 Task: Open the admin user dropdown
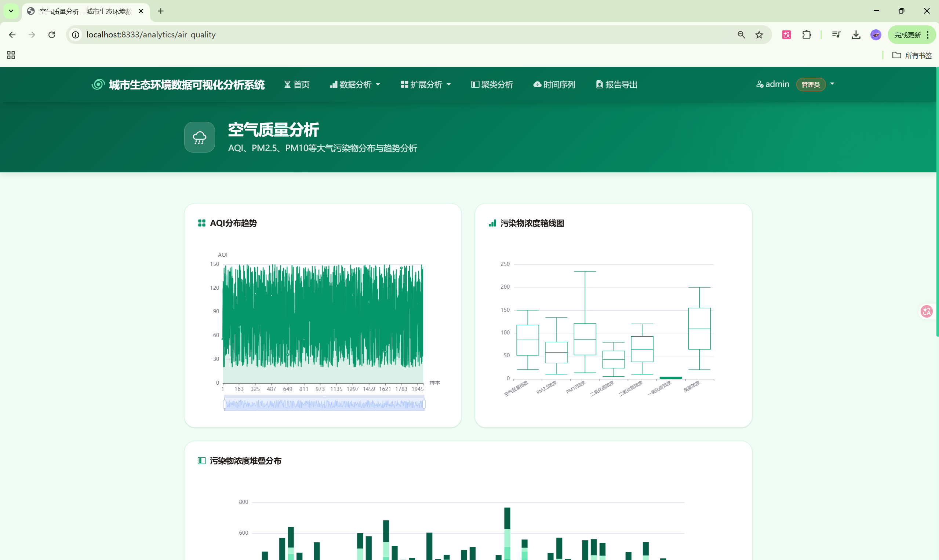click(795, 84)
